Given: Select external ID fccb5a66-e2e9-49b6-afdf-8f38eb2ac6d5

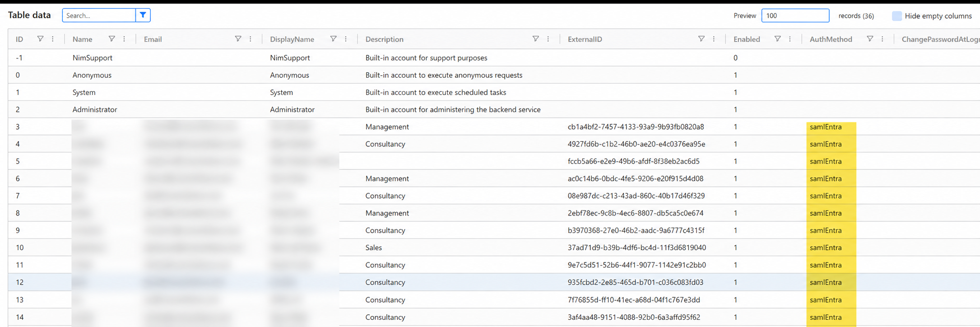Looking at the screenshot, I should click(x=634, y=161).
